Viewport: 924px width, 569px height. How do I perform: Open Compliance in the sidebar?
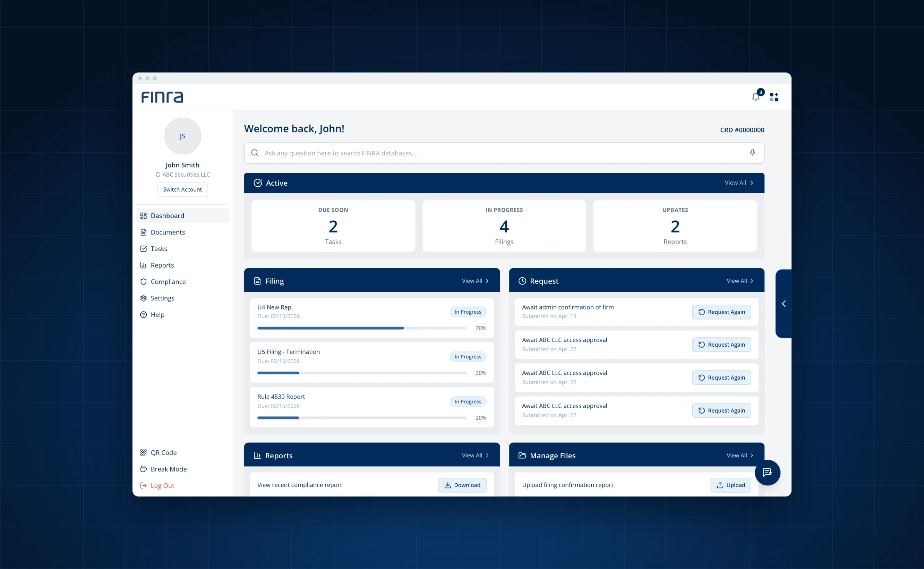(x=182, y=282)
